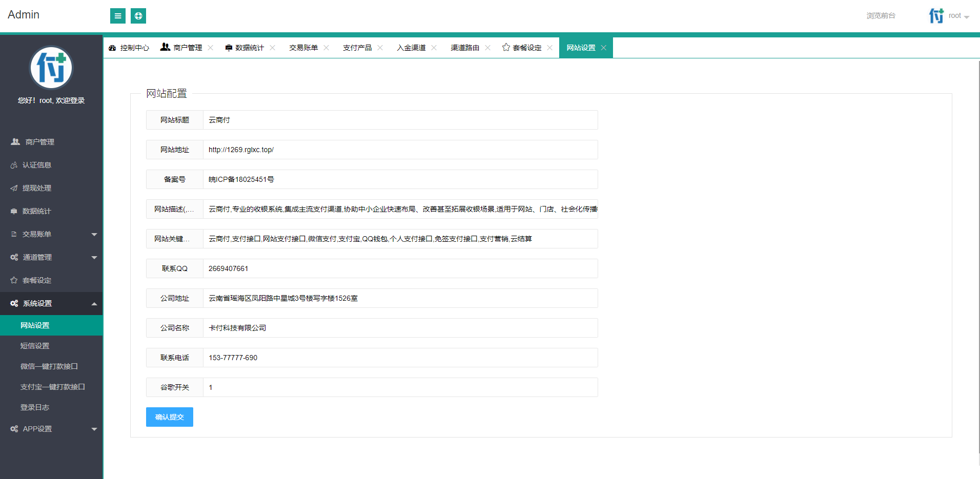Click the green globe icon in header
The width and height of the screenshot is (980, 479).
(138, 16)
